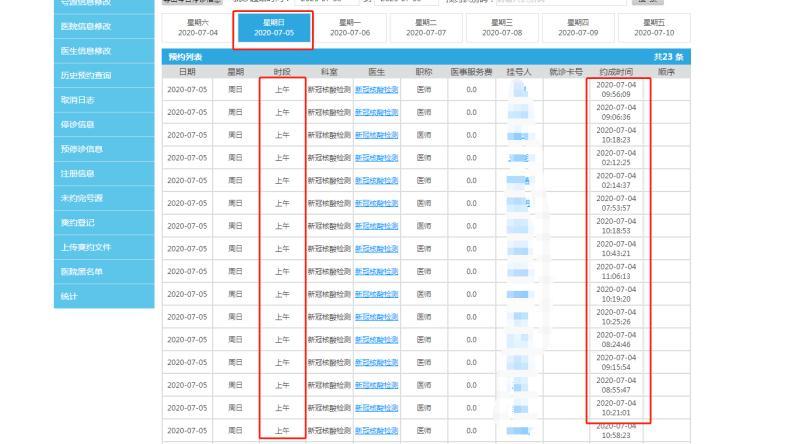The width and height of the screenshot is (800, 444).
Task: Open 医院黑名单 in the sidebar
Action: tap(104, 272)
